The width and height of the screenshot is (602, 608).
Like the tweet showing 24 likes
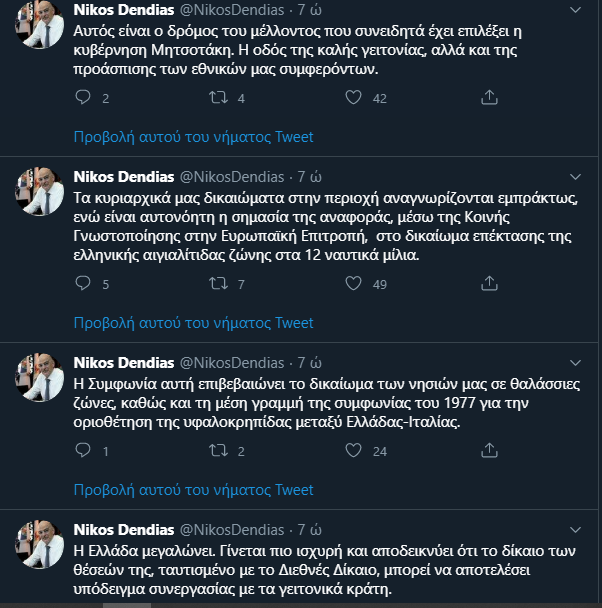click(x=353, y=450)
